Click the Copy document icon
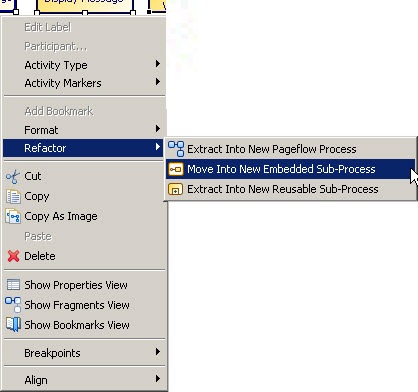This screenshot has width=418, height=392. click(x=13, y=196)
